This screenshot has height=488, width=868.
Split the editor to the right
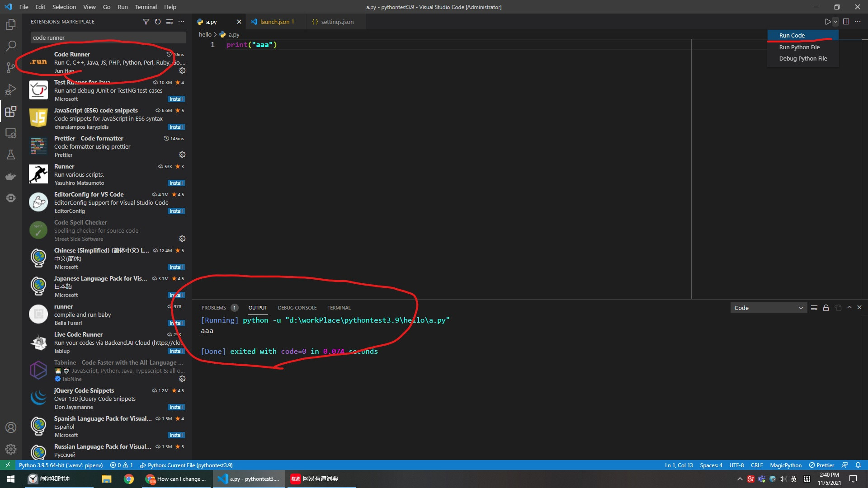click(x=846, y=22)
